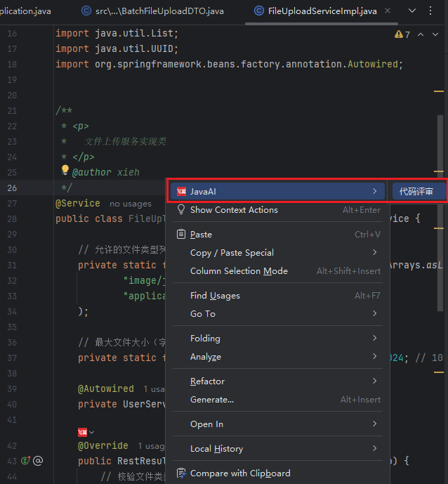Viewport: 448px width, 484px height.
Task: Select Show Context Actions from menu
Action: 234,210
